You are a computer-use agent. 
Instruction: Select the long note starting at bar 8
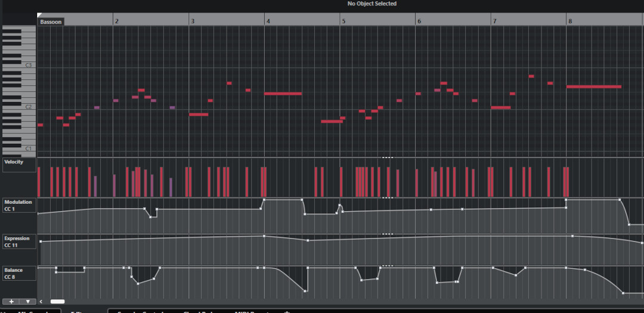coord(593,86)
